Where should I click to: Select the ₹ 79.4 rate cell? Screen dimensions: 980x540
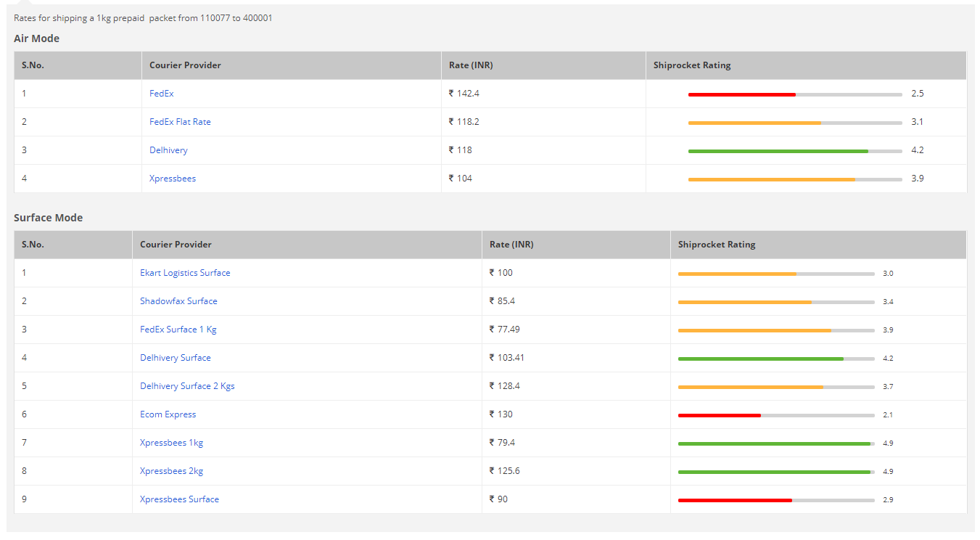click(x=576, y=443)
